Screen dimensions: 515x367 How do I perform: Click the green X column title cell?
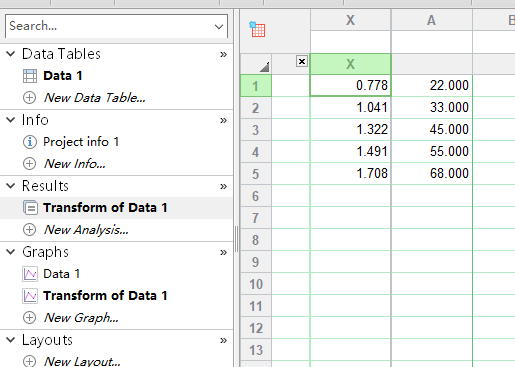tap(350, 64)
